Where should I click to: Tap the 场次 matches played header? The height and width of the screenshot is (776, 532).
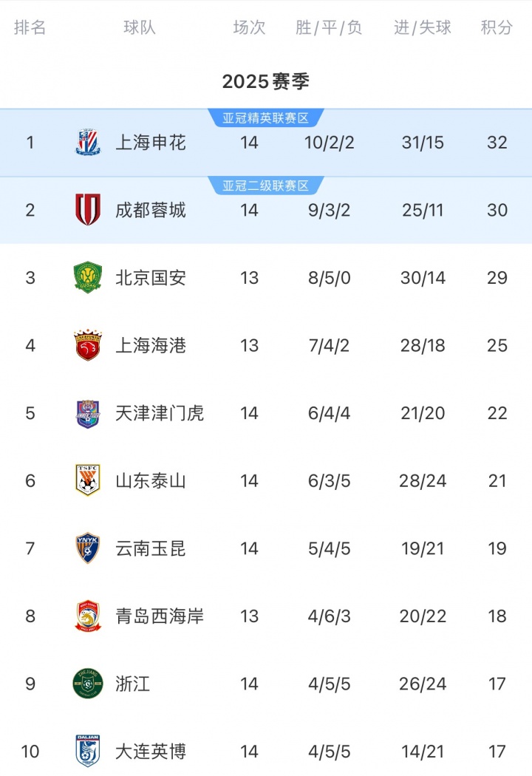[249, 28]
